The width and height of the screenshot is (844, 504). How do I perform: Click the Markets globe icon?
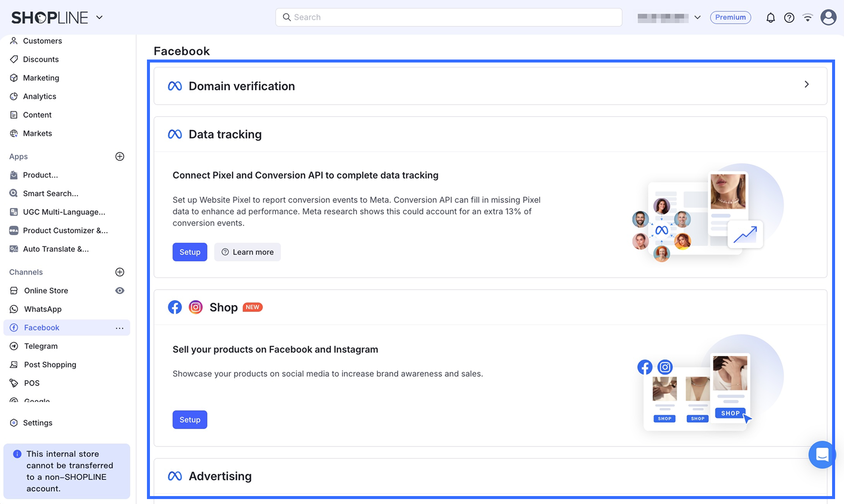[14, 133]
